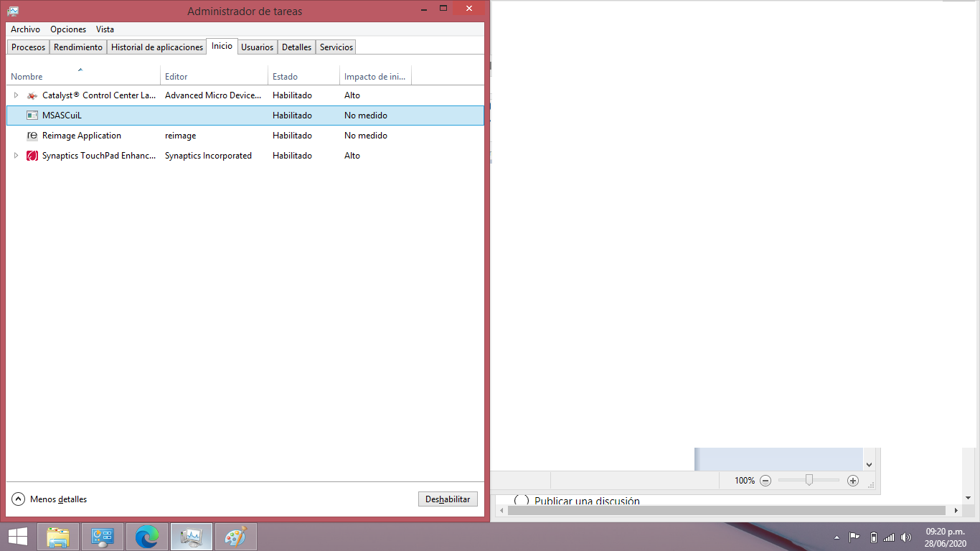Click the 'reimage' editor cell

180,136
